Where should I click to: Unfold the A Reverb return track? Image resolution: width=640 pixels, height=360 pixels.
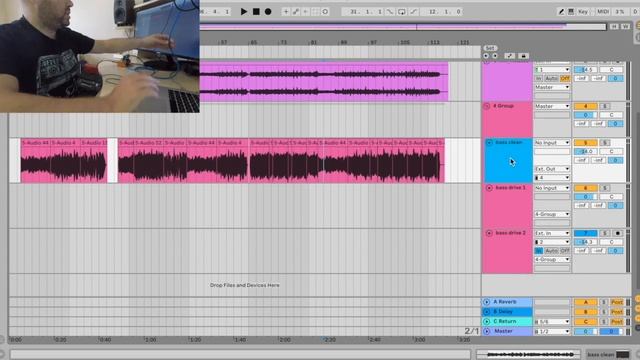click(487, 302)
